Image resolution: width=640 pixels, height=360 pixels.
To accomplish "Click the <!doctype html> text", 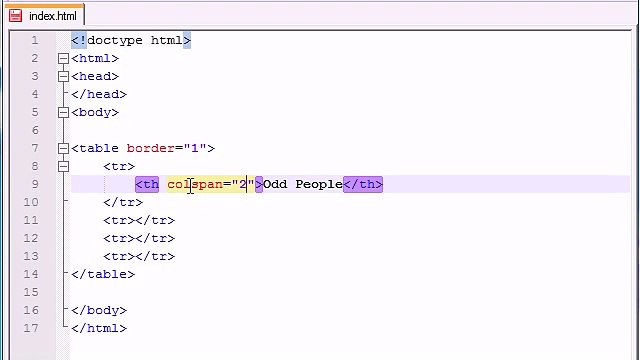I will coord(131,40).
